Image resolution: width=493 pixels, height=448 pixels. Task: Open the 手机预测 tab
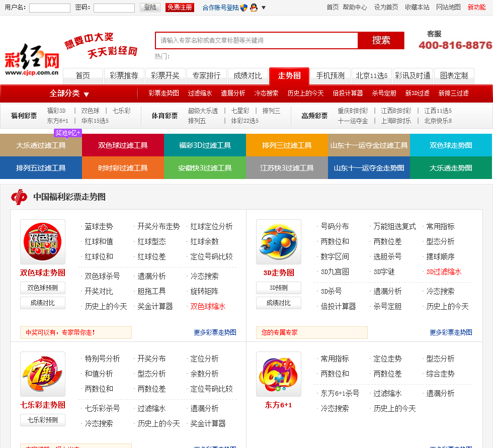coord(331,76)
